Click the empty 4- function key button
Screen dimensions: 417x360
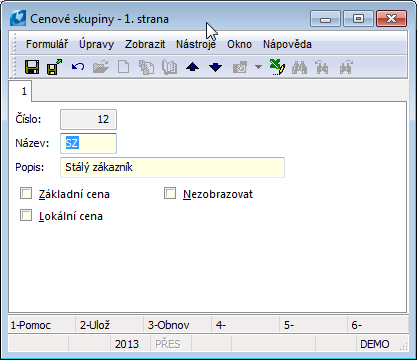[x=246, y=325]
